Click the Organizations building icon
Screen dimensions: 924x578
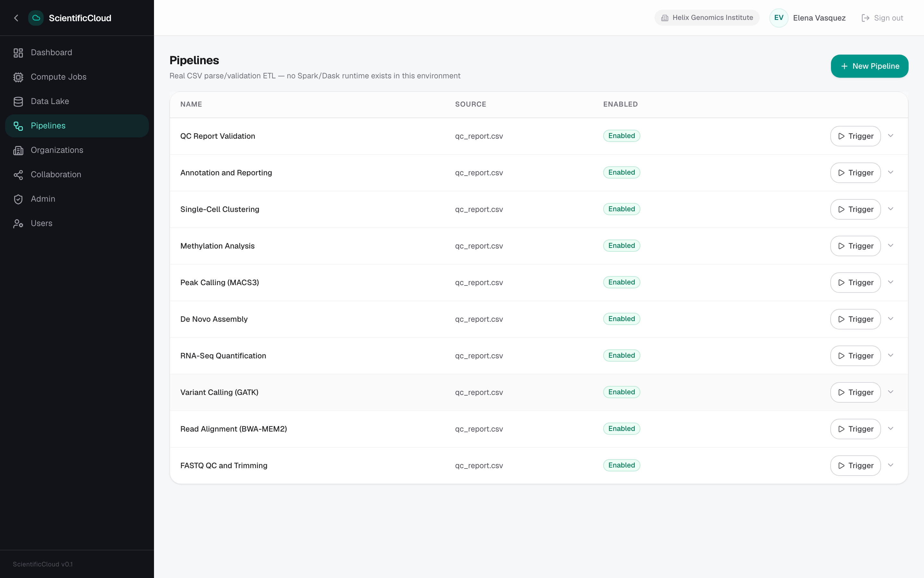(x=18, y=150)
